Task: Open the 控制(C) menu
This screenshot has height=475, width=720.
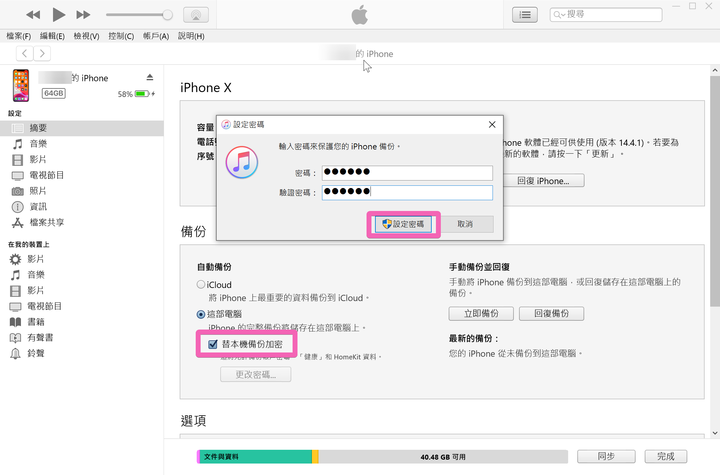Action: pyautogui.click(x=121, y=36)
